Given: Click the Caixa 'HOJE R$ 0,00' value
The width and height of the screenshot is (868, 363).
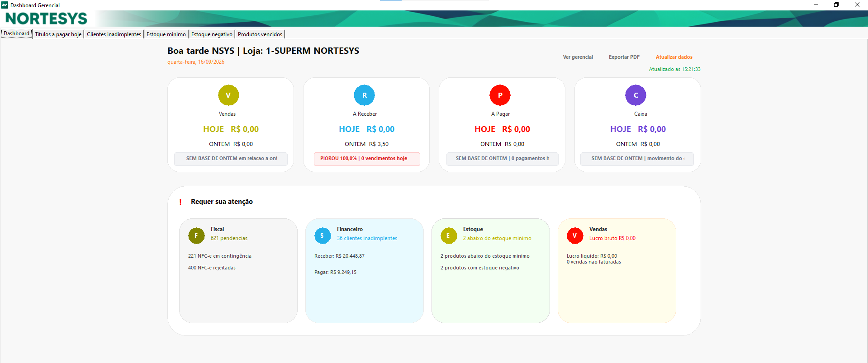Looking at the screenshot, I should (x=638, y=129).
